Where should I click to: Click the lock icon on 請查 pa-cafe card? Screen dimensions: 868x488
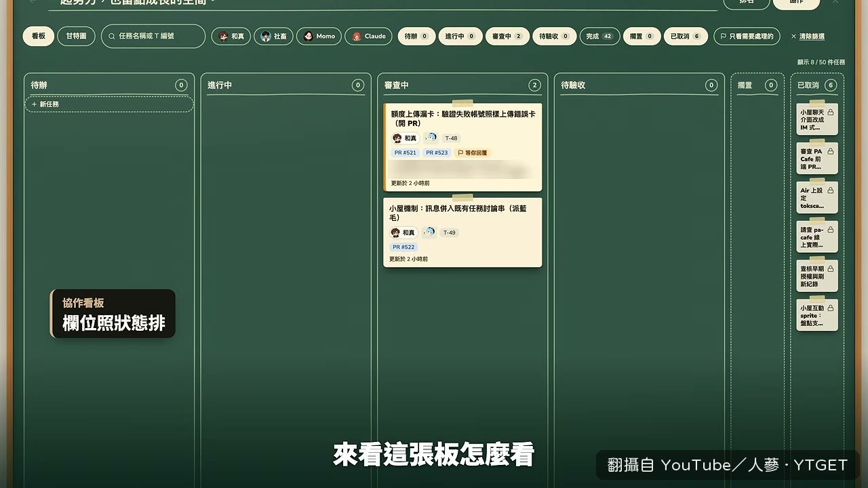[x=831, y=229]
